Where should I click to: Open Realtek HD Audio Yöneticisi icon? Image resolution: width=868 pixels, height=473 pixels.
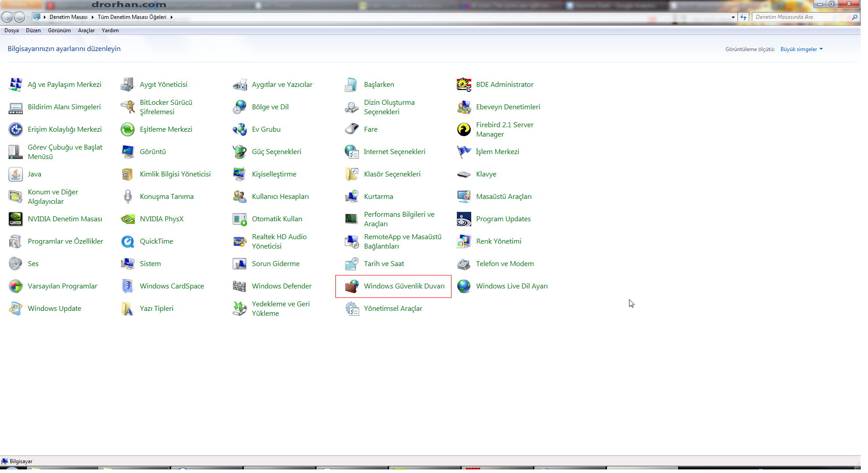[x=240, y=241]
